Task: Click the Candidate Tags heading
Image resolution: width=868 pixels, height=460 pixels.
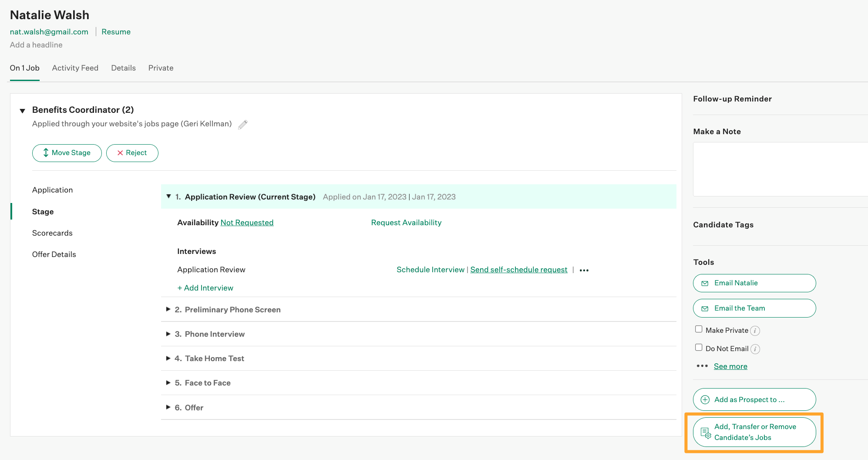Action: pos(723,225)
